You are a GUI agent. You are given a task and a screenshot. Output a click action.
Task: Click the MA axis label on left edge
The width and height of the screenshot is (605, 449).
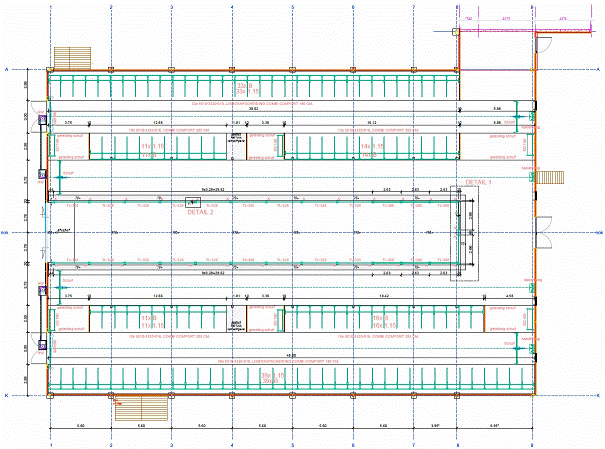5,232
